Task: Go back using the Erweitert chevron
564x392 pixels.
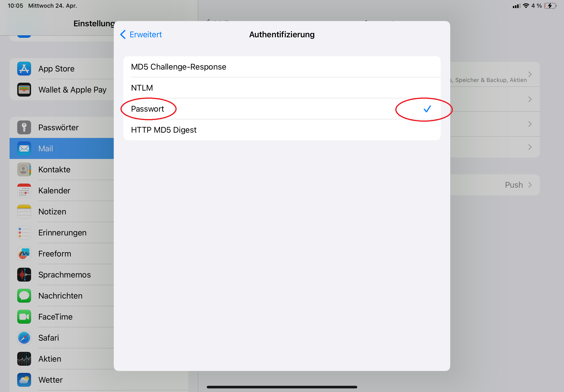Action: point(123,34)
